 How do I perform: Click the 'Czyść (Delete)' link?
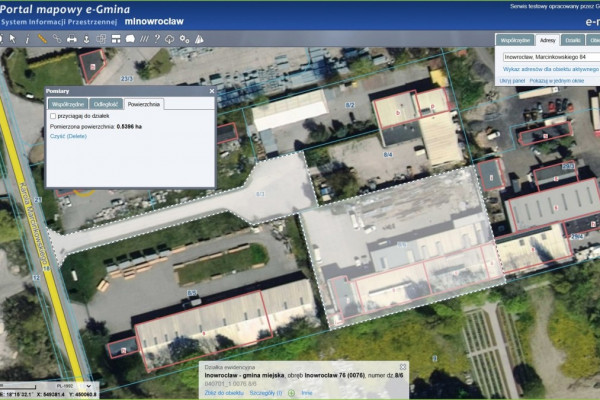click(x=68, y=136)
